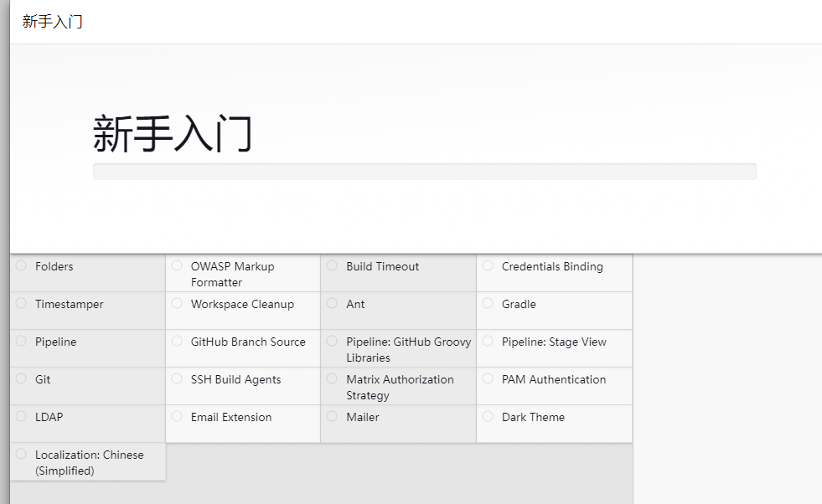The image size is (822, 504).
Task: Select the SSH Build Agents plugin name
Action: 236,380
